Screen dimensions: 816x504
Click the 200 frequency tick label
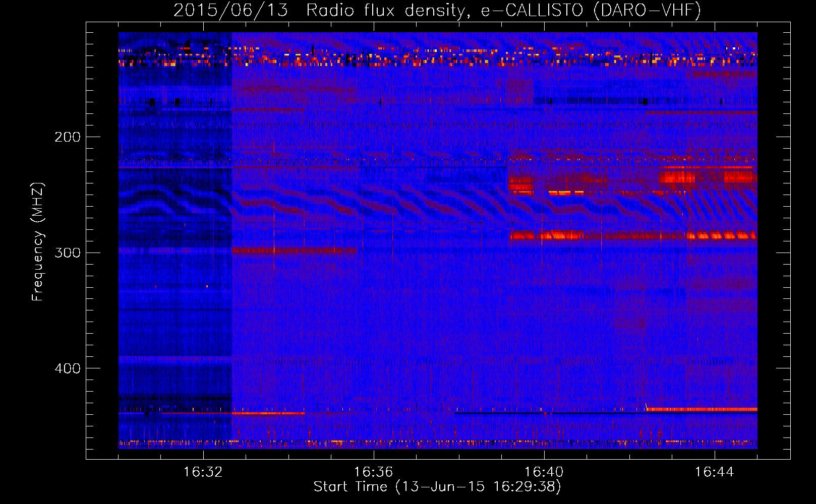coord(68,137)
